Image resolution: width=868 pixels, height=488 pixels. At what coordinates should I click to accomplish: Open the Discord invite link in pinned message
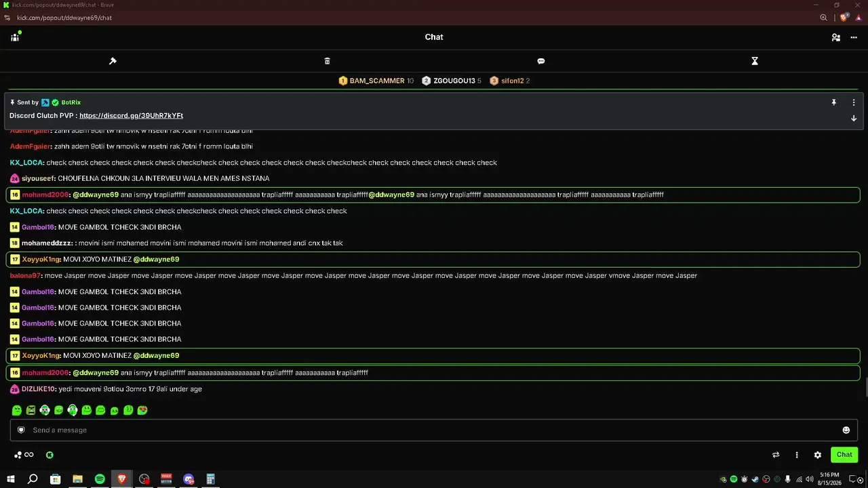(x=131, y=116)
